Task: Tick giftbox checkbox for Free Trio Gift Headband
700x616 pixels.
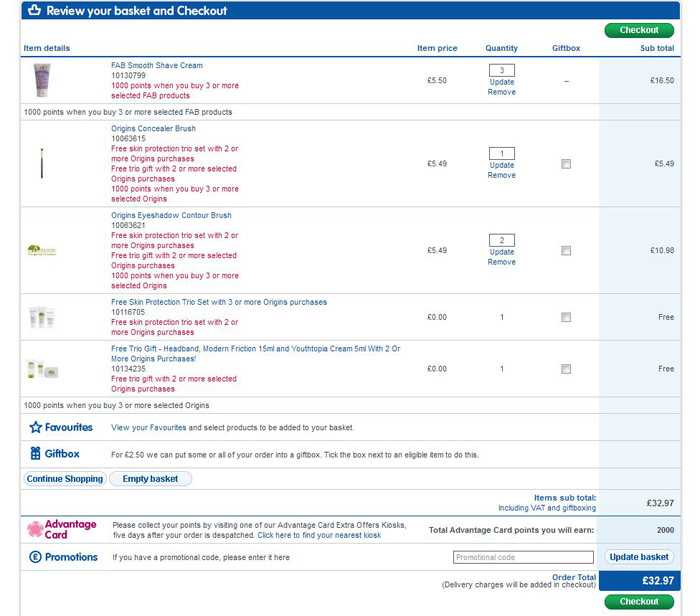Action: 566,369
